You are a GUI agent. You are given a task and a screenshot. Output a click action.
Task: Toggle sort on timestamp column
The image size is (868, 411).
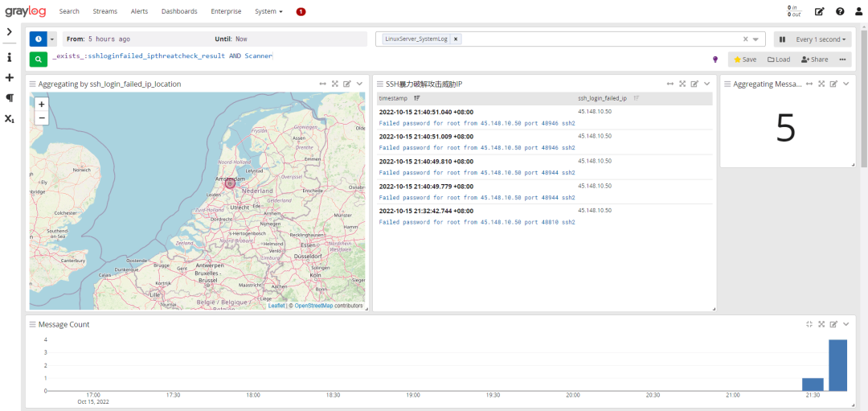(x=416, y=98)
